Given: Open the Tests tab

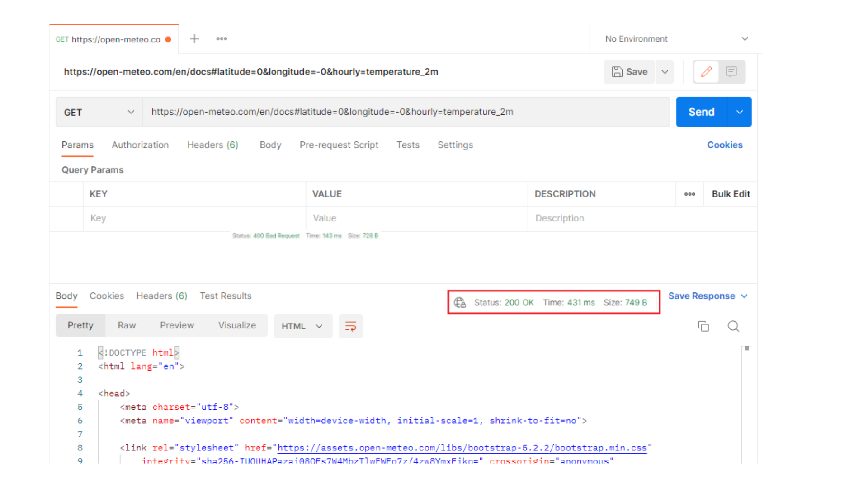Looking at the screenshot, I should [408, 145].
